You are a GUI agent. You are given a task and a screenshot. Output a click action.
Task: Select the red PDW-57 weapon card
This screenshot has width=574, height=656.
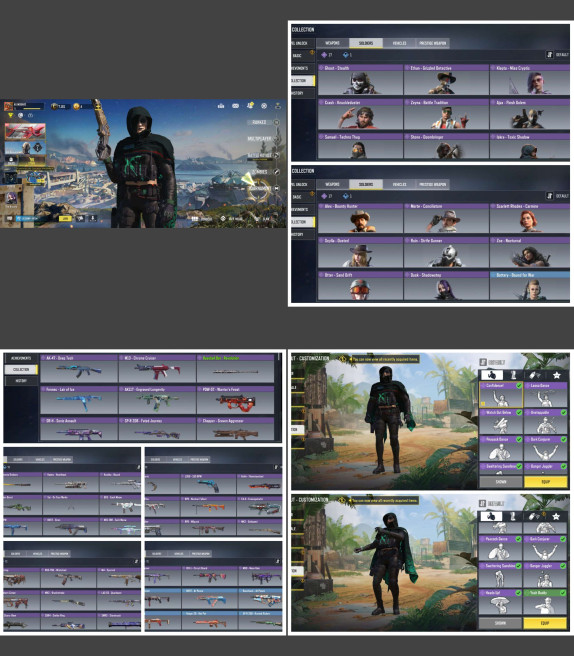pyautogui.click(x=235, y=400)
